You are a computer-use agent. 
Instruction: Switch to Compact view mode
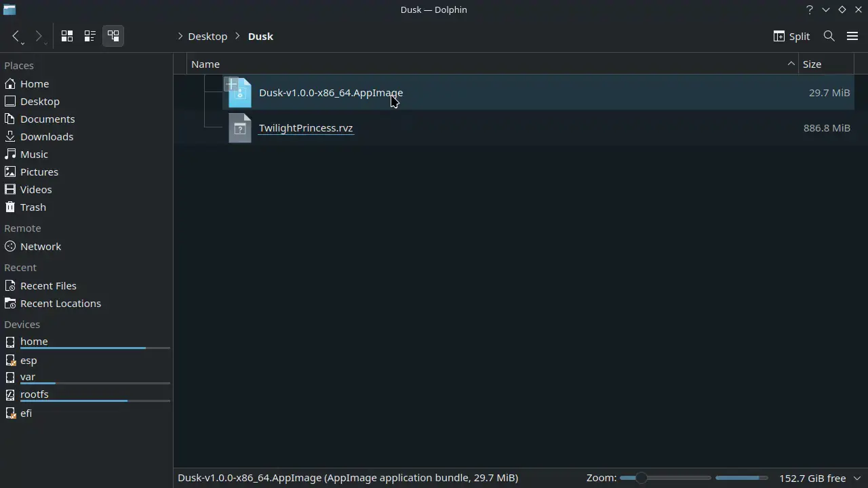(x=90, y=36)
